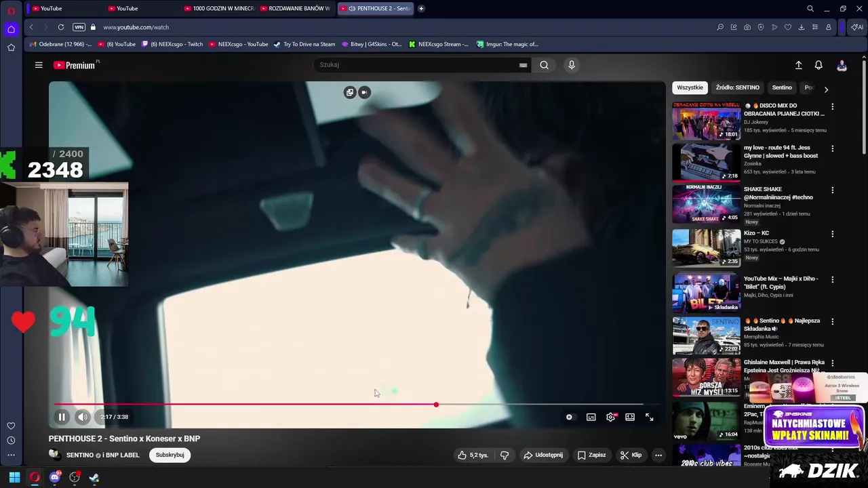The width and height of the screenshot is (868, 488).
Task: Open more actions menu below the video
Action: pyautogui.click(x=658, y=455)
